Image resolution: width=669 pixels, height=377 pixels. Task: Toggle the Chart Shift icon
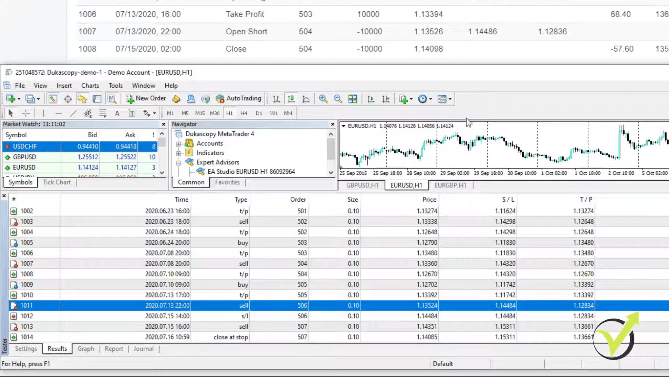[x=386, y=99]
